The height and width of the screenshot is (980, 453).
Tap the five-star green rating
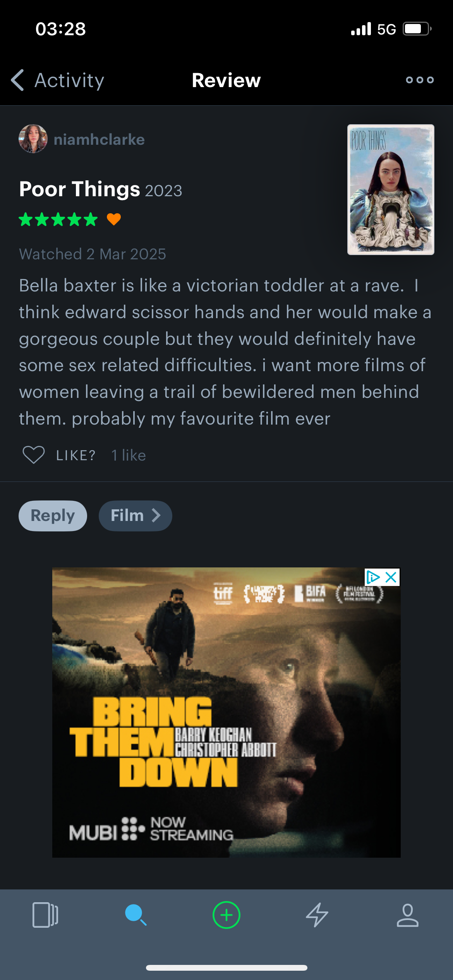click(x=58, y=219)
